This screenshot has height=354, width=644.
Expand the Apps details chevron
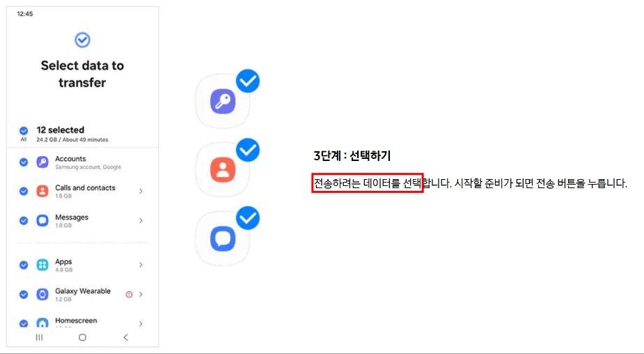point(141,265)
